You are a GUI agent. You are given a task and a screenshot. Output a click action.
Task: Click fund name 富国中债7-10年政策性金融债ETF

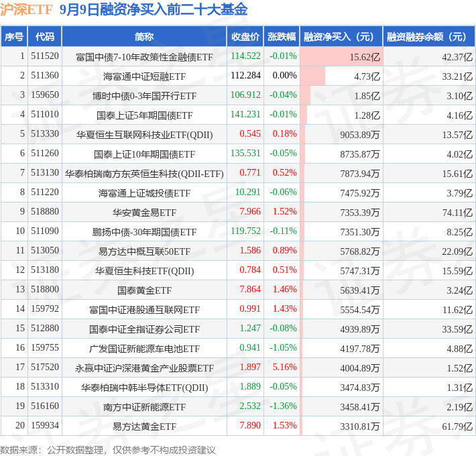(144, 57)
